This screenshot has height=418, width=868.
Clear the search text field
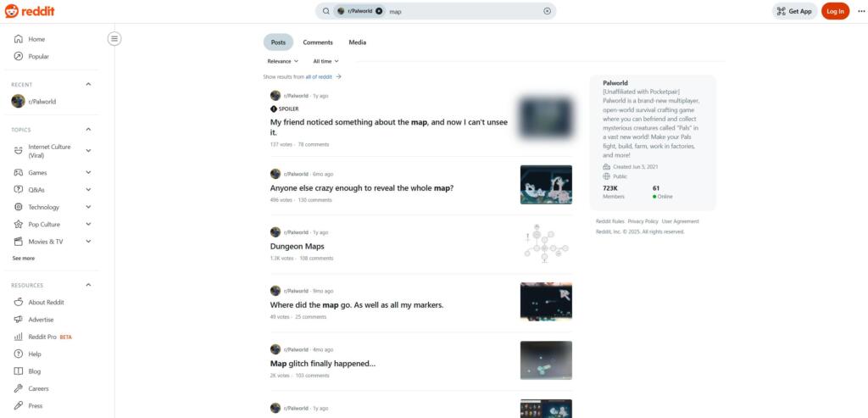click(547, 11)
